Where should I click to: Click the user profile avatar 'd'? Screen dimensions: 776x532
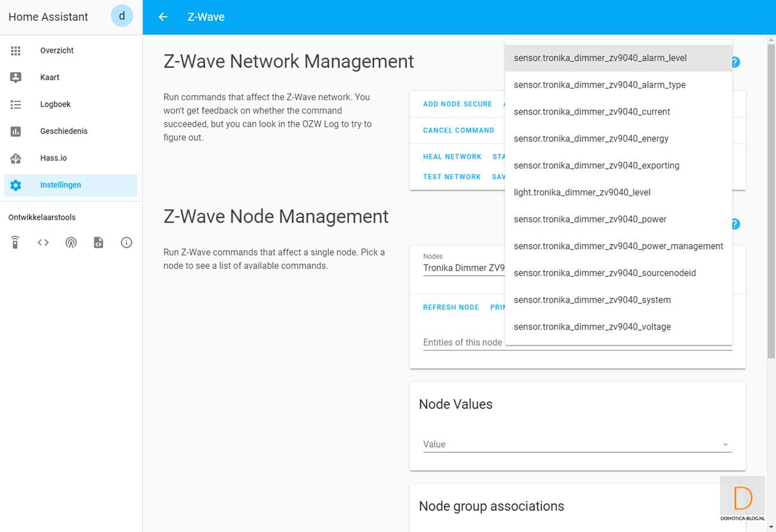[x=122, y=17]
